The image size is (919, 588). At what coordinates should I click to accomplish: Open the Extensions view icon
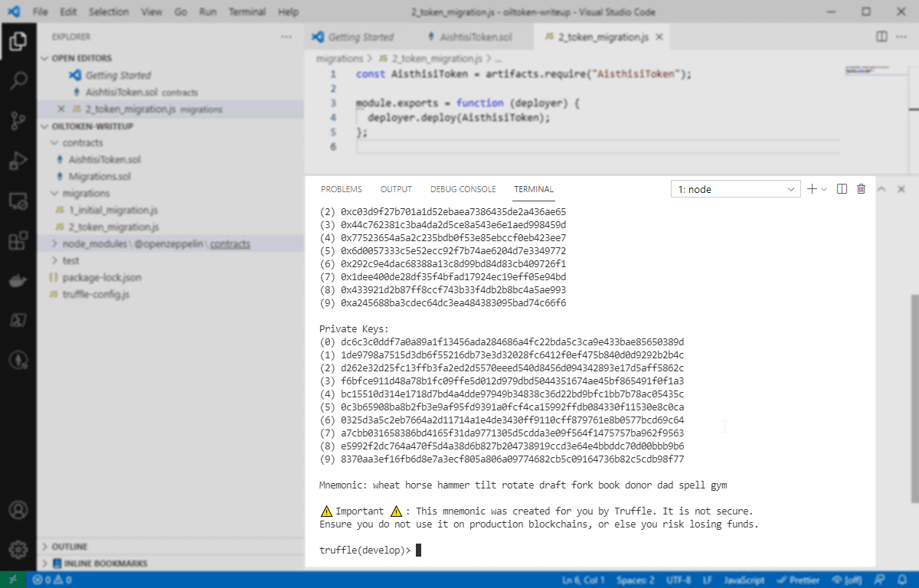pos(18,241)
